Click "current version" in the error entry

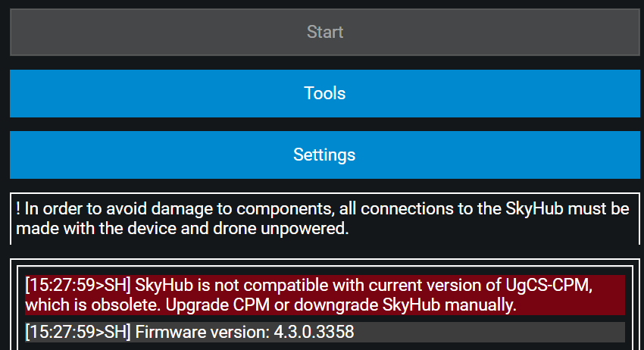(x=401, y=286)
